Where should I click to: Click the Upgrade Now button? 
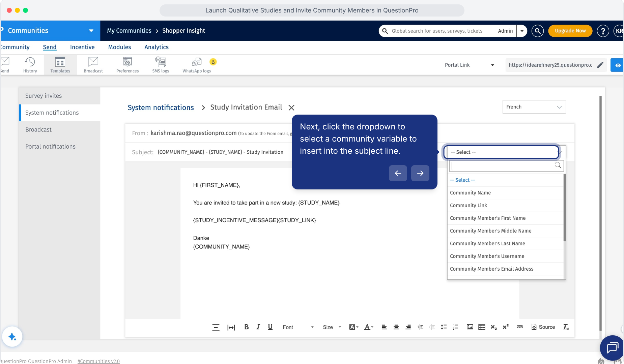click(x=570, y=31)
